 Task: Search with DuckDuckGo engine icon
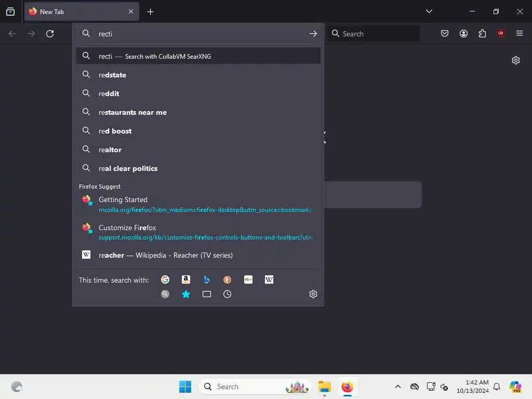click(228, 280)
